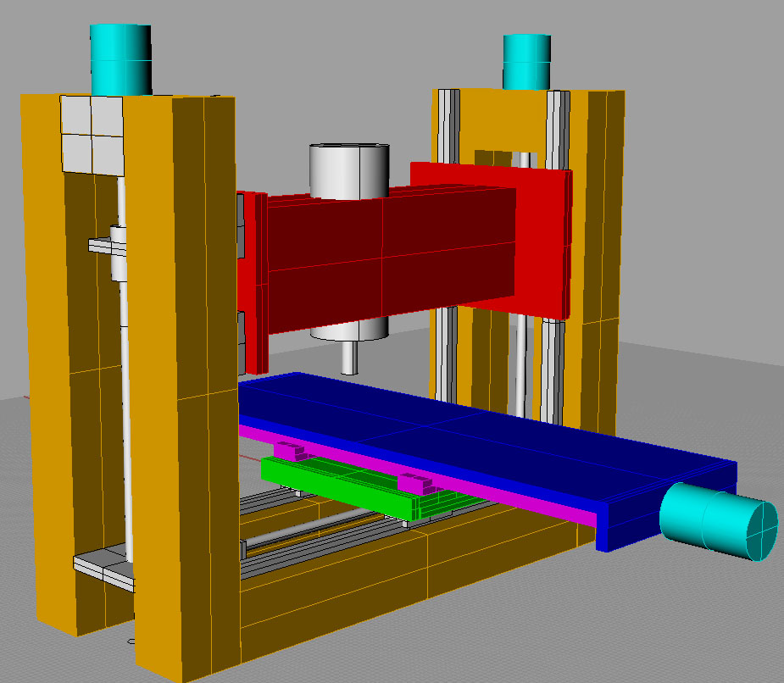Select the cyan motor atop left column
This screenshot has height=683, width=784.
click(120, 59)
